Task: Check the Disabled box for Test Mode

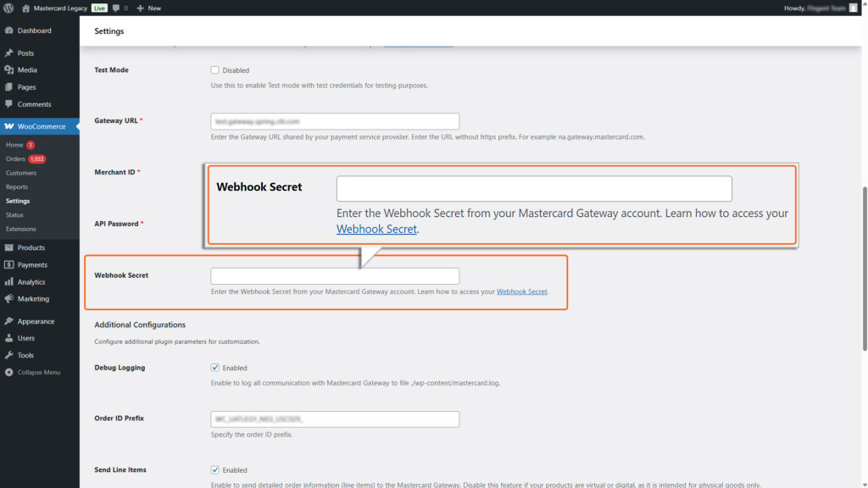Action: 214,69
